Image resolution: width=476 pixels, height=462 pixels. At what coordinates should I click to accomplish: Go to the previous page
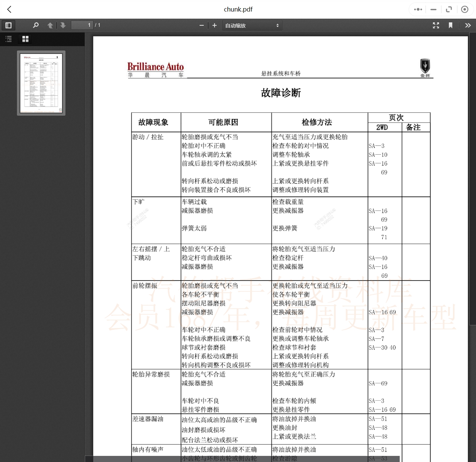50,25
